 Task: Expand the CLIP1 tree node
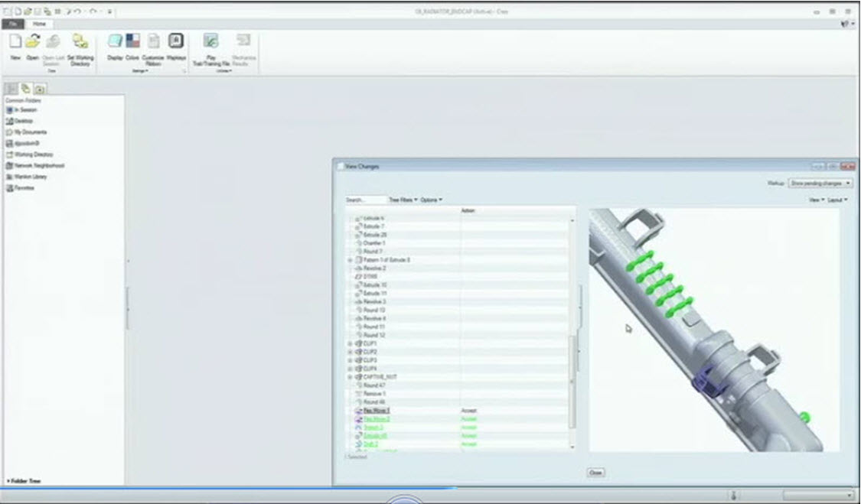coord(350,343)
